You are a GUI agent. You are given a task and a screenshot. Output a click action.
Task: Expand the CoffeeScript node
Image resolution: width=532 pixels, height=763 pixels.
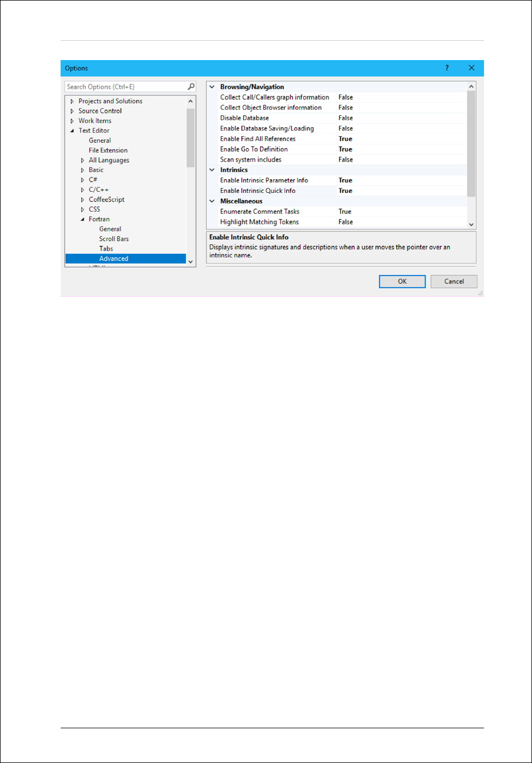(x=83, y=200)
